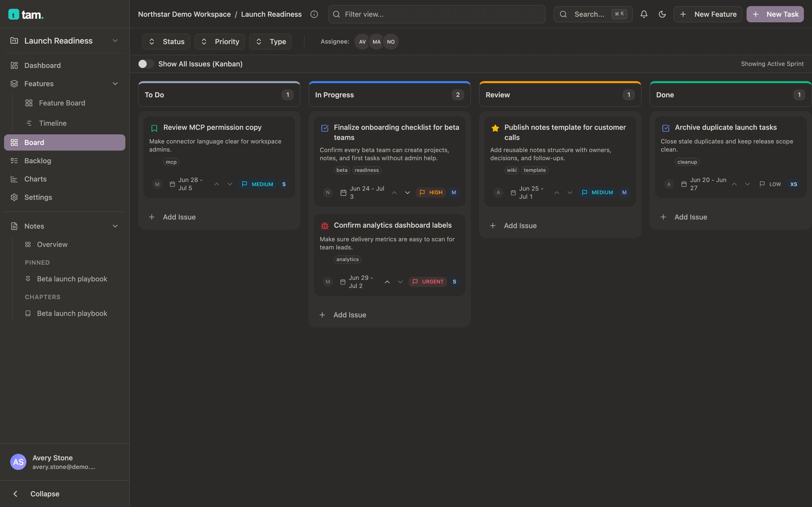Open the Status filter dropdown
812x507 pixels.
(x=166, y=42)
